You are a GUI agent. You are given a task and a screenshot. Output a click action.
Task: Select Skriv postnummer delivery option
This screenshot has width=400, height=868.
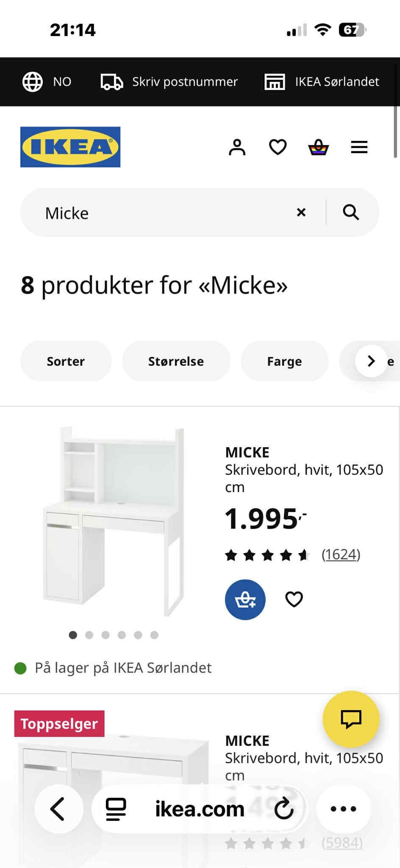coord(169,81)
